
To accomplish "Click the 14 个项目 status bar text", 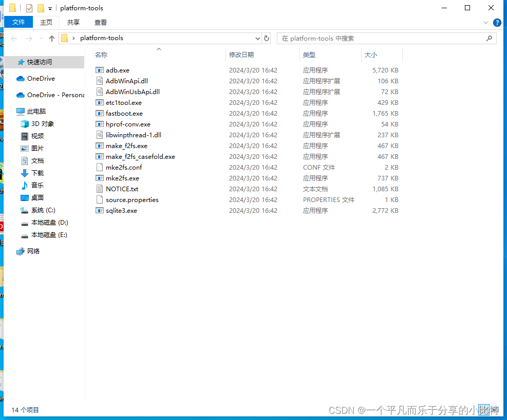I will pyautogui.click(x=25, y=410).
